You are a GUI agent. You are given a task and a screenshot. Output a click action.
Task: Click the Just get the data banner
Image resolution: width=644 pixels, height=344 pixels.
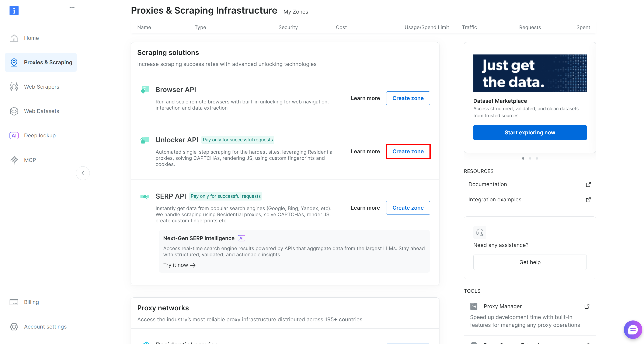point(529,73)
